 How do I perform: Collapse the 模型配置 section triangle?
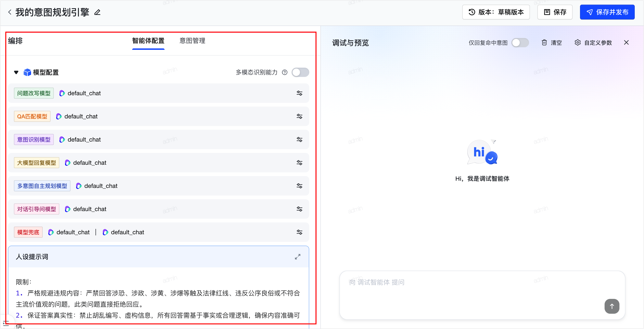[x=16, y=73]
